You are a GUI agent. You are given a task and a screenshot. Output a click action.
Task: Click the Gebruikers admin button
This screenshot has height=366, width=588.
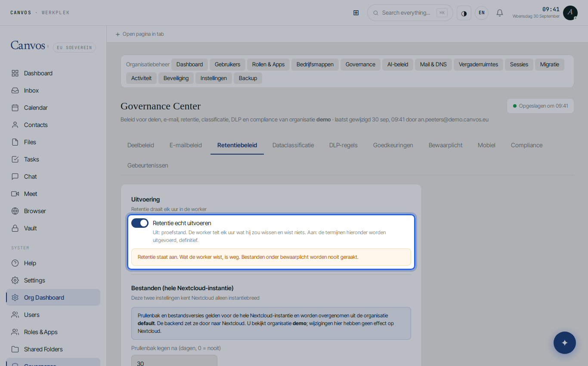click(x=228, y=65)
